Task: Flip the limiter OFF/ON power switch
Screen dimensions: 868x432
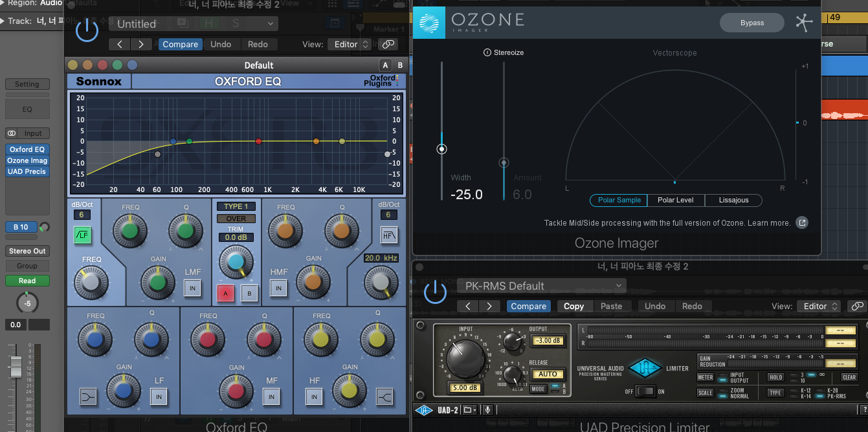Action: (645, 391)
